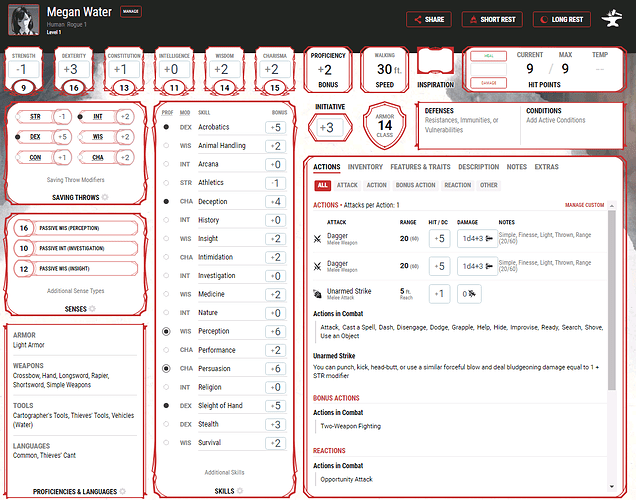Image resolution: width=636 pixels, height=500 pixels.
Task: Switch to Notes tab
Action: click(x=516, y=167)
